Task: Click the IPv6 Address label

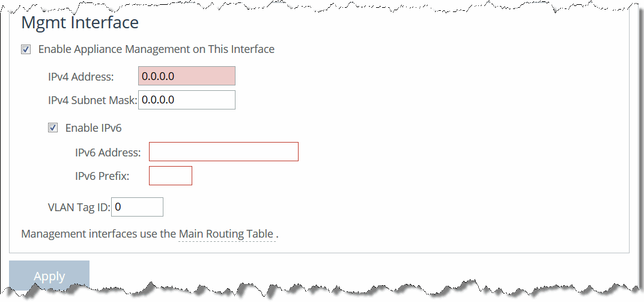Action: pyautogui.click(x=108, y=153)
